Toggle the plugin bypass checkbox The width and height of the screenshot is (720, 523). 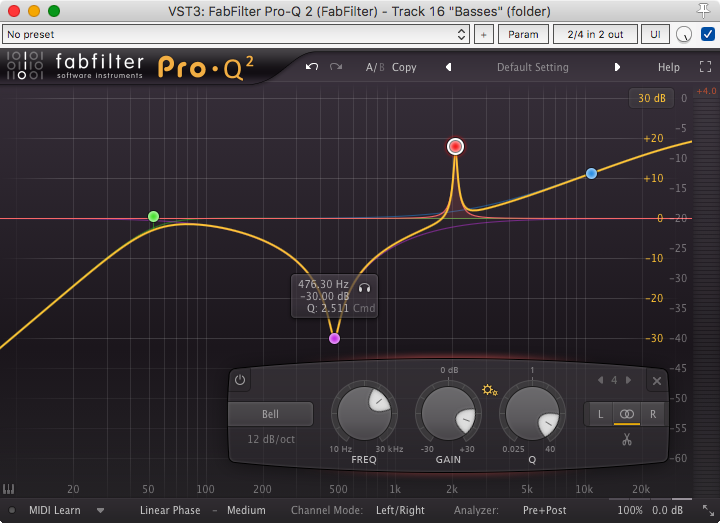click(x=708, y=34)
